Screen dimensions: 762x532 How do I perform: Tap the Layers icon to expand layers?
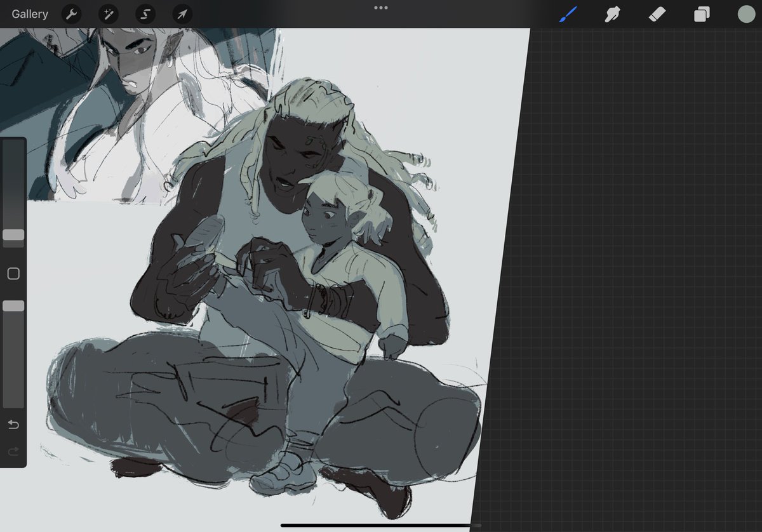[701, 14]
